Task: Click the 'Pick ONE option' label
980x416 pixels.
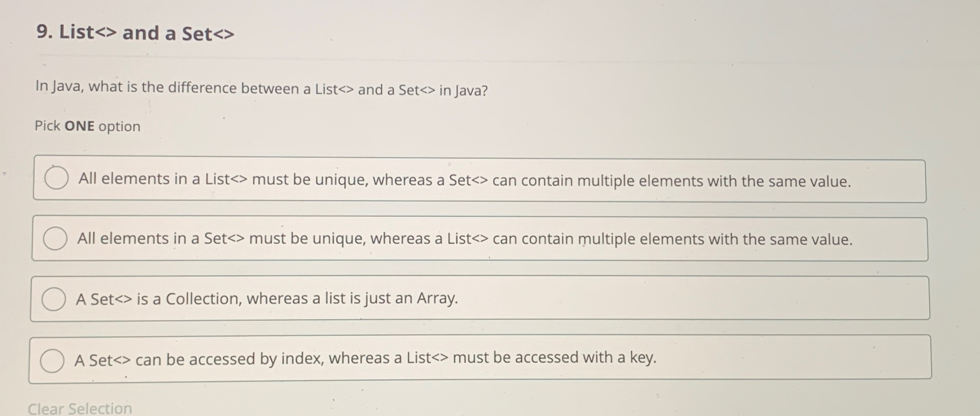Action: pos(87,126)
